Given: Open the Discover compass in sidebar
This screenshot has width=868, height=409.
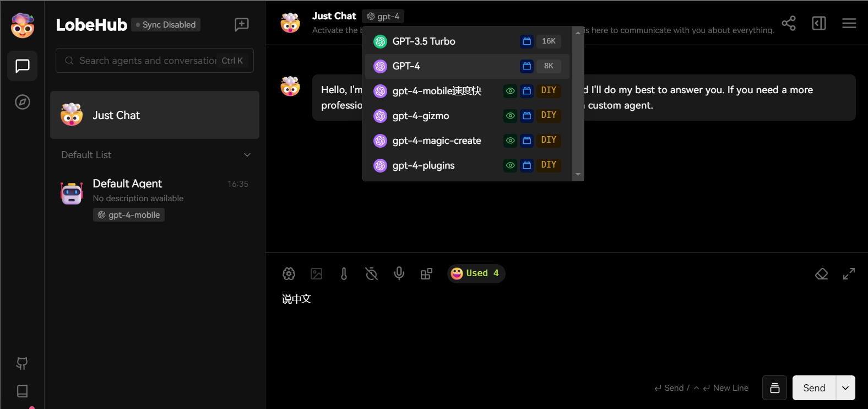Looking at the screenshot, I should pyautogui.click(x=23, y=102).
